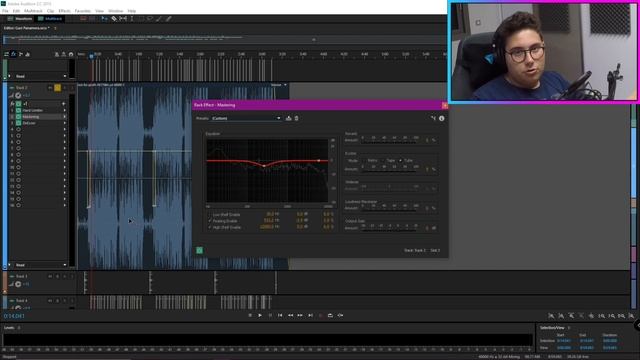Open DeEsser slot arrow menu
Viewport: 640px width, 360px height.
tap(64, 123)
